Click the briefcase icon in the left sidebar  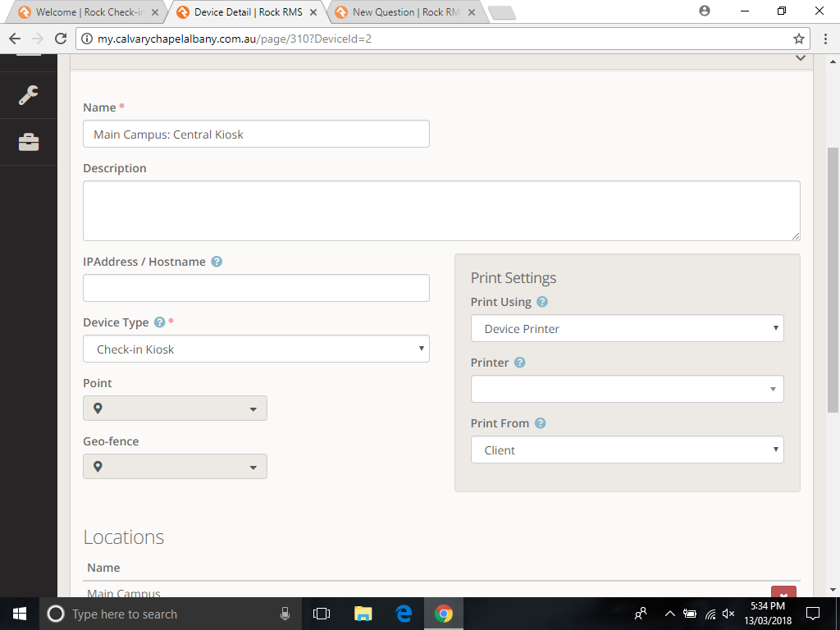click(28, 142)
